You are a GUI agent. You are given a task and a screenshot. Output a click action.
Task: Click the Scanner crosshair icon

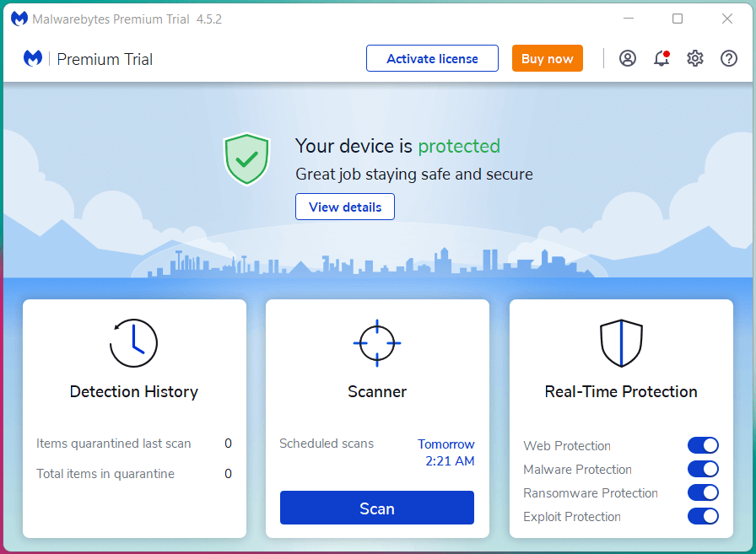pyautogui.click(x=377, y=343)
